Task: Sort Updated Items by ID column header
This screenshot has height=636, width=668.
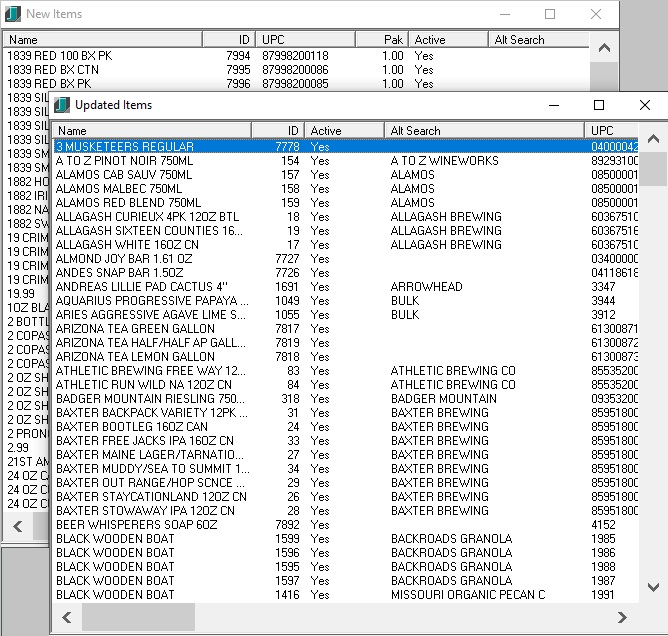Action: point(278,131)
